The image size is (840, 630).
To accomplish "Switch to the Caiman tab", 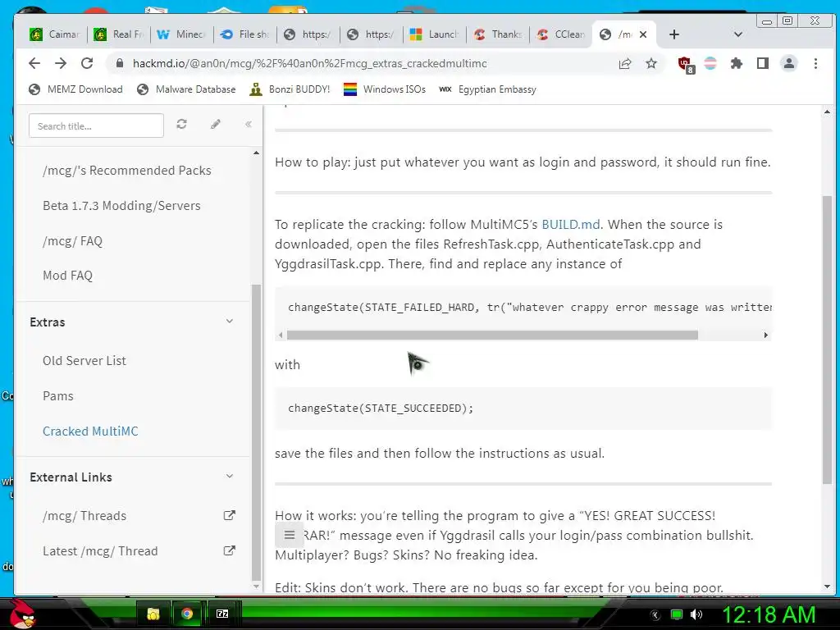I will coord(55,34).
